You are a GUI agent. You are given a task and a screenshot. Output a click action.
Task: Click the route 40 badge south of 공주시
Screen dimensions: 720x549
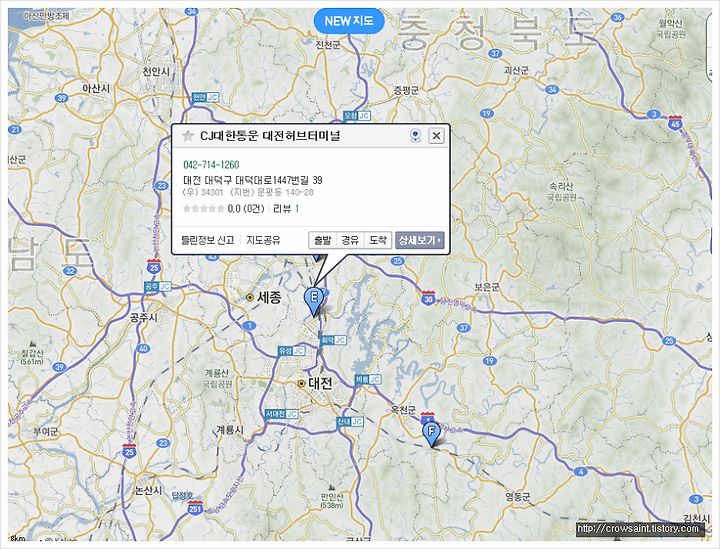point(143,348)
